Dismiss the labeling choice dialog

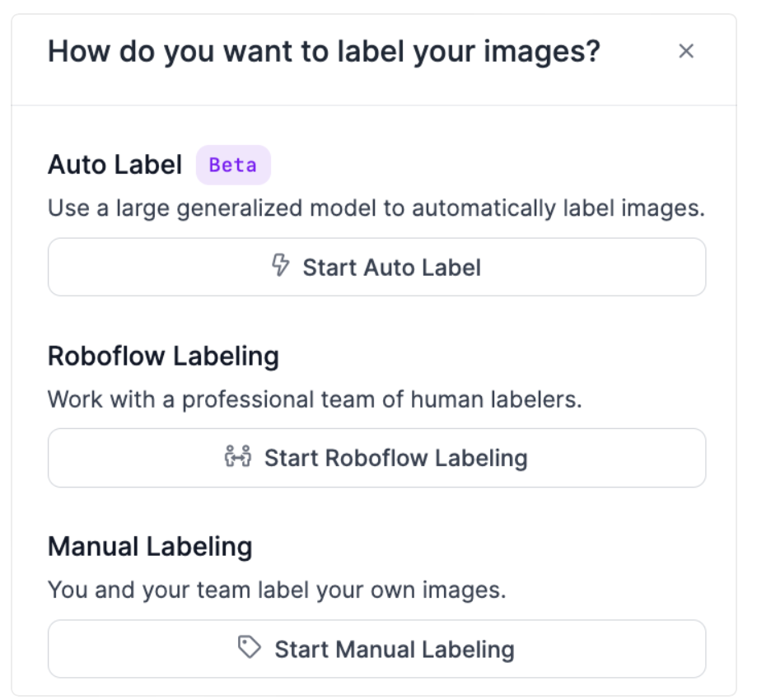point(689,51)
